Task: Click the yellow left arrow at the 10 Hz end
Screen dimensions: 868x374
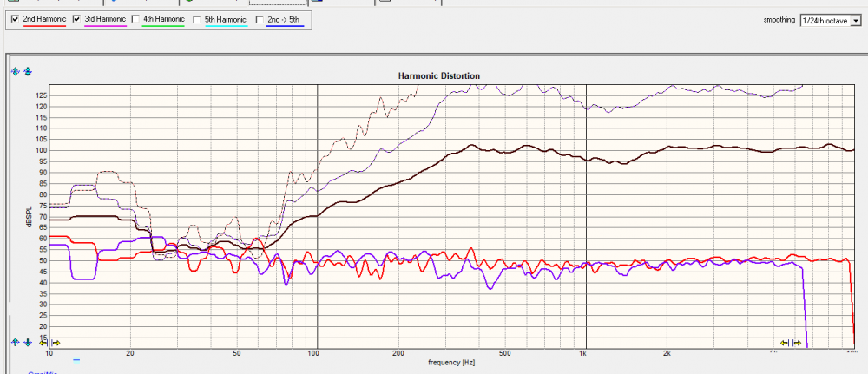Action: pyautogui.click(x=44, y=343)
